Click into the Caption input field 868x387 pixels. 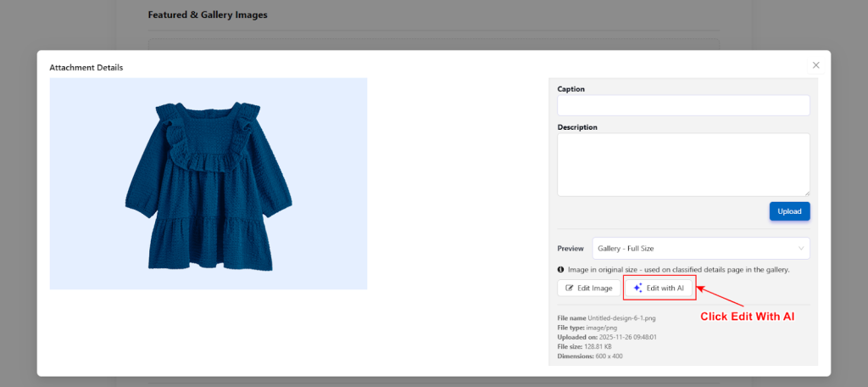click(684, 105)
